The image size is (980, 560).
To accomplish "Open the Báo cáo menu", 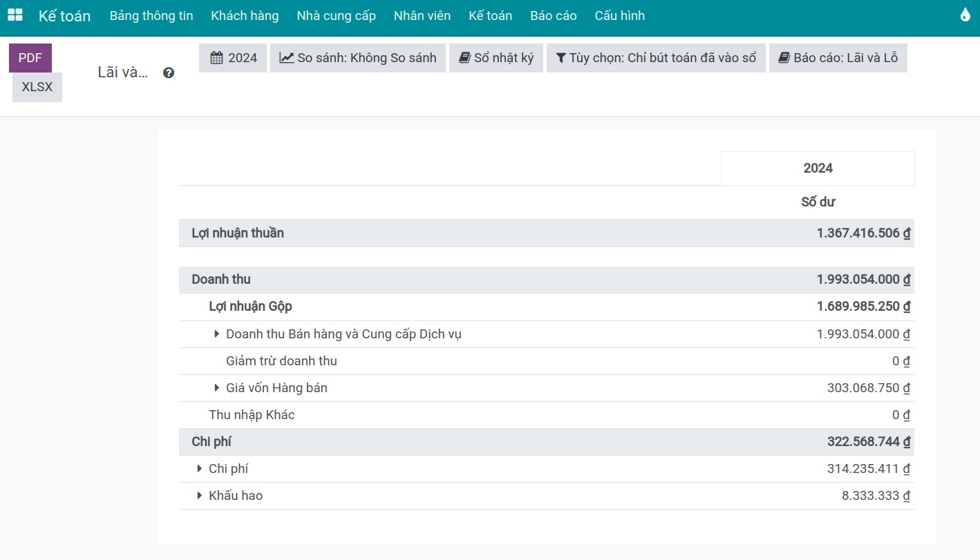I will pyautogui.click(x=554, y=15).
